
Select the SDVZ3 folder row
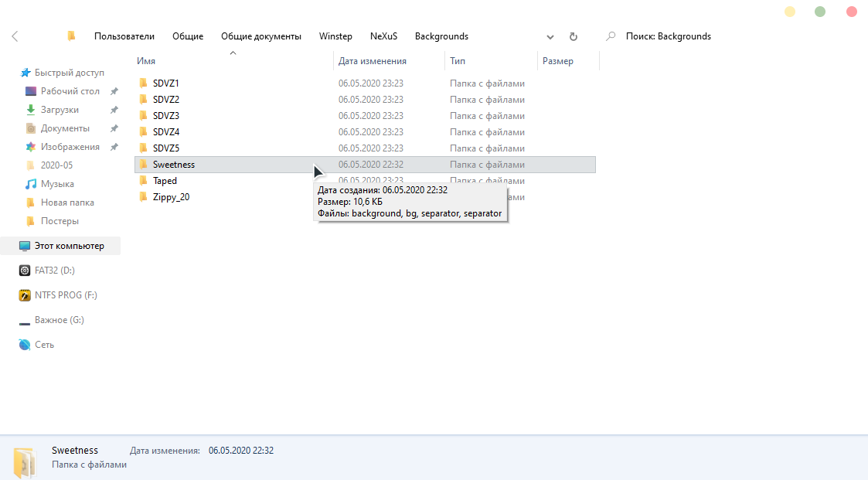166,116
